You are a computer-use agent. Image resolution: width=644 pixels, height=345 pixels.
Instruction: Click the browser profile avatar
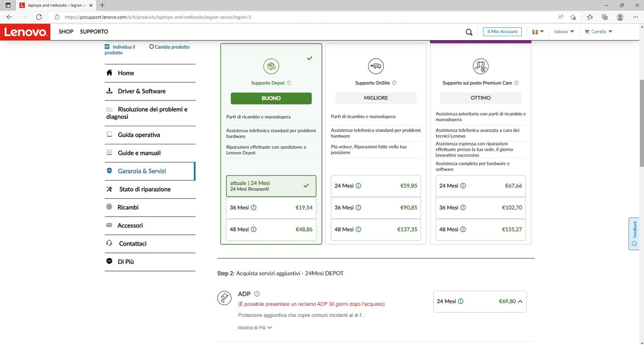pos(620,17)
